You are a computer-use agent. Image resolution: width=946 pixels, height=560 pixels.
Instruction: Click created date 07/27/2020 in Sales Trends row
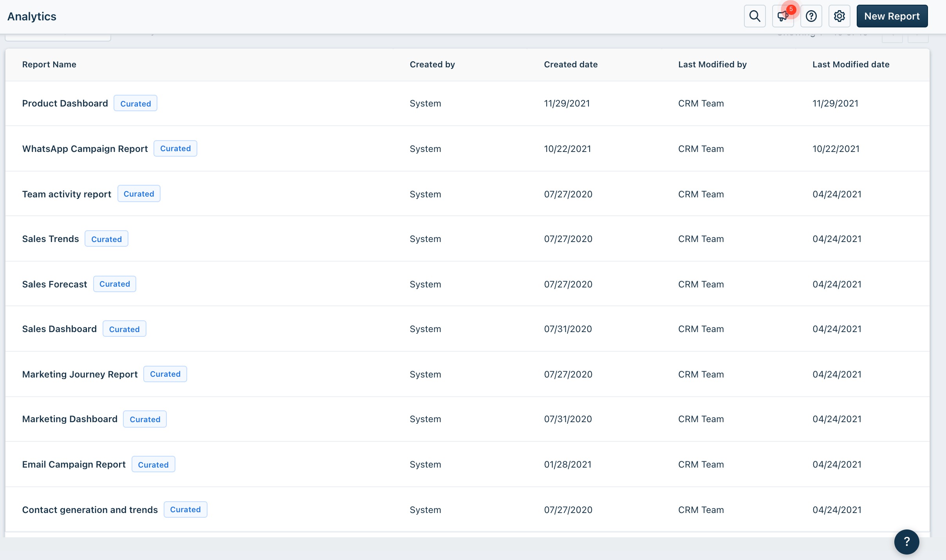[568, 239]
